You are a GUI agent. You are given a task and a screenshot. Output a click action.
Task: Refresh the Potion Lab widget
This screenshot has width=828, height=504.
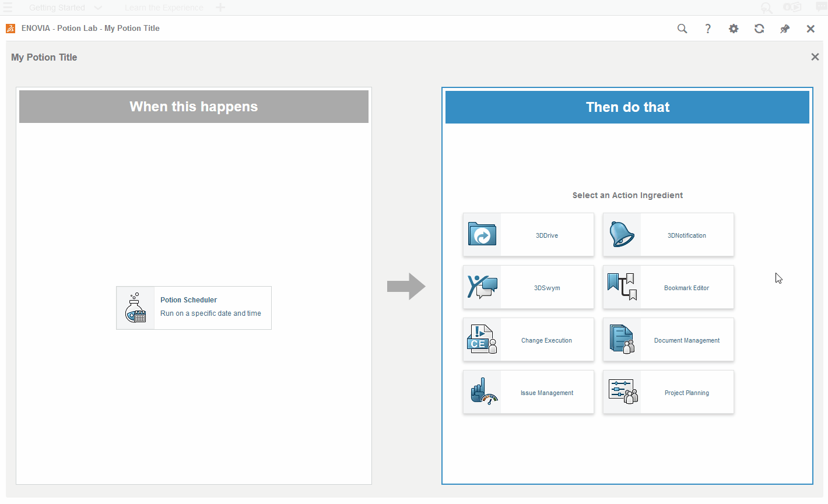point(759,29)
